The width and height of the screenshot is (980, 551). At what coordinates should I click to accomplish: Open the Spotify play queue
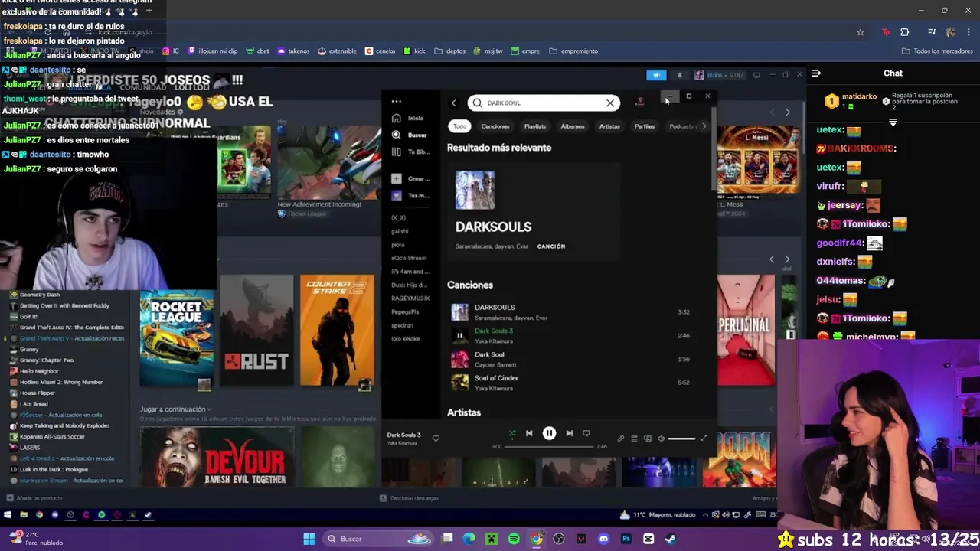634,439
